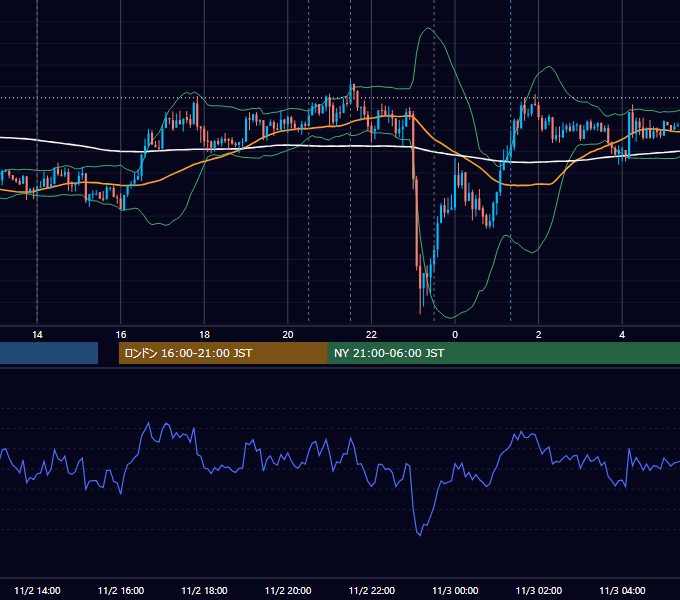Click the 2 hour label on price chart axis
This screenshot has width=680, height=600.
tap(539, 335)
